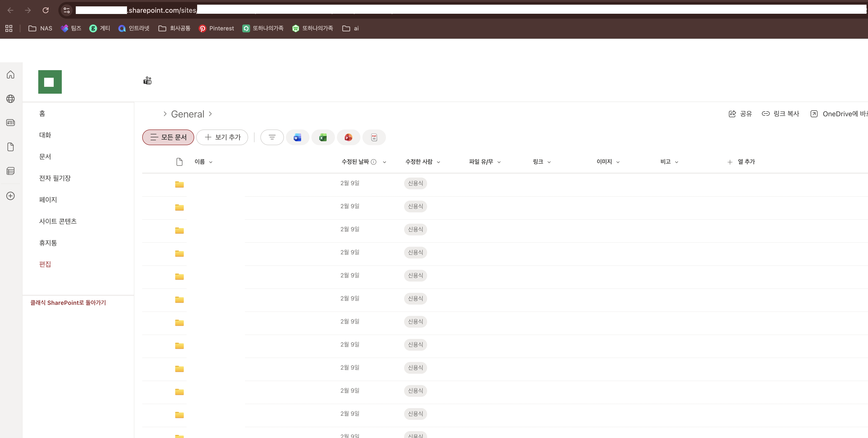The image size is (868, 438).
Task: Open the filter lines button
Action: (272, 137)
